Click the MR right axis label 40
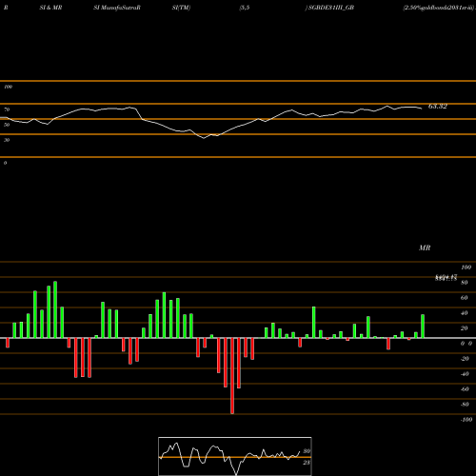The width and height of the screenshot is (476, 476). 465,313
